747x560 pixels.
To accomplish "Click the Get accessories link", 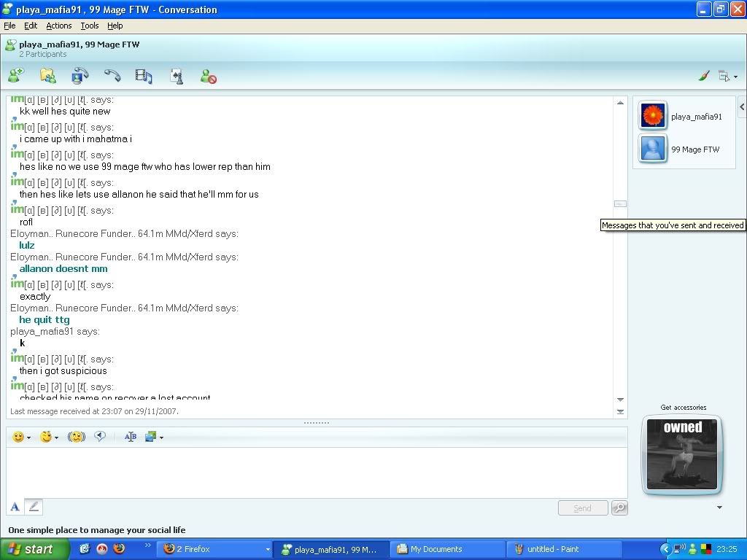I will tap(683, 408).
